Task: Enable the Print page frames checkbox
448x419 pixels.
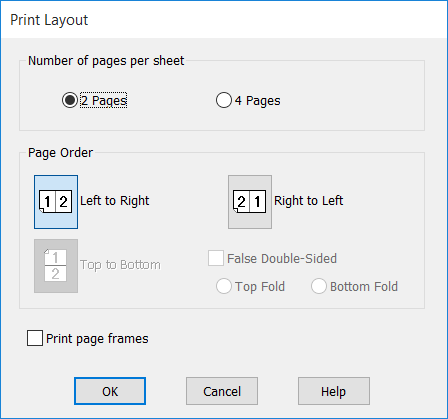Action: tap(35, 338)
